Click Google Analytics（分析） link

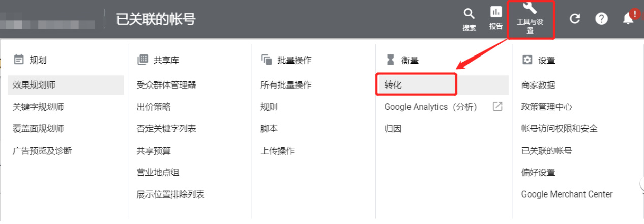click(x=431, y=107)
